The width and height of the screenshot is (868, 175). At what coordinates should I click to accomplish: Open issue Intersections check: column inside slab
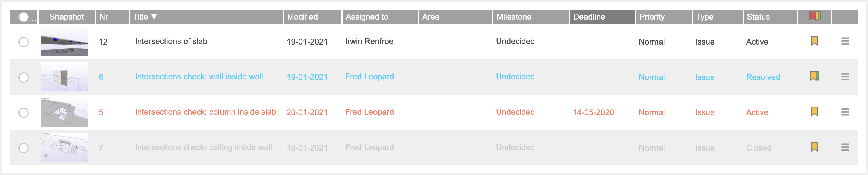point(205,112)
